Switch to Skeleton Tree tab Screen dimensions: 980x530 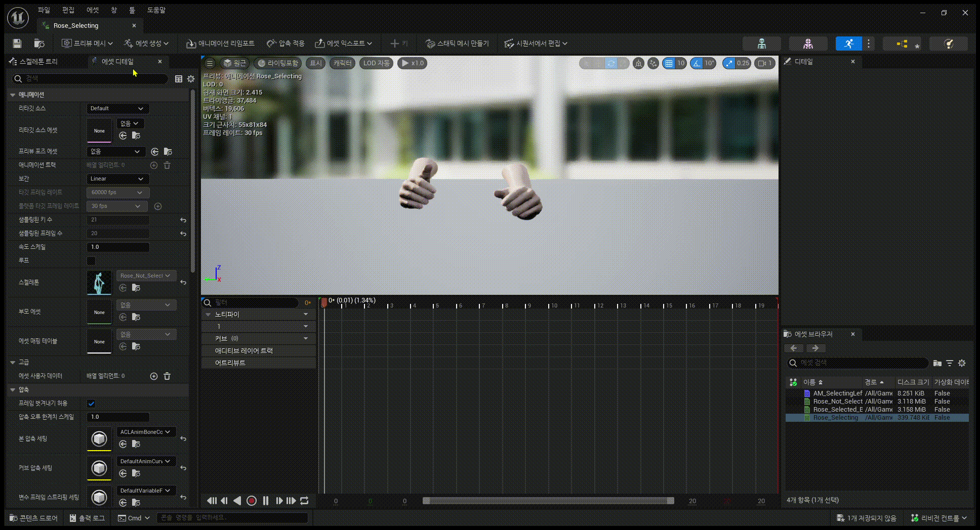(39, 62)
